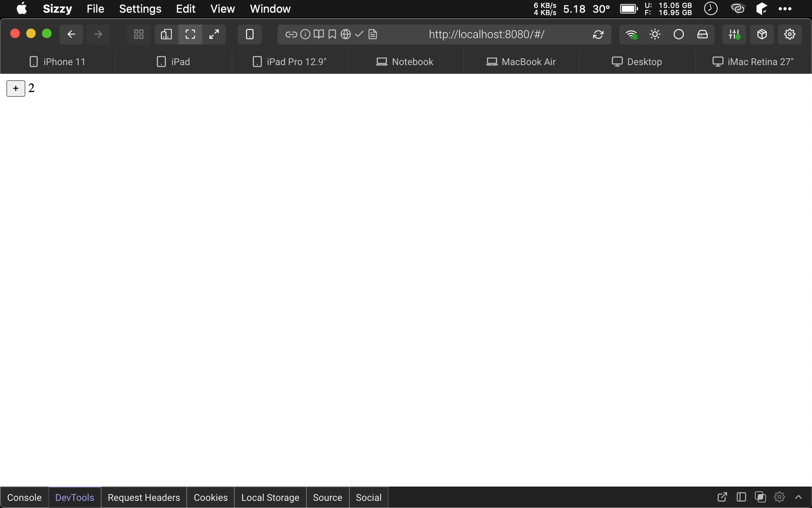This screenshot has height=508, width=812.
Task: Open the Cookies panel
Action: 211,497
